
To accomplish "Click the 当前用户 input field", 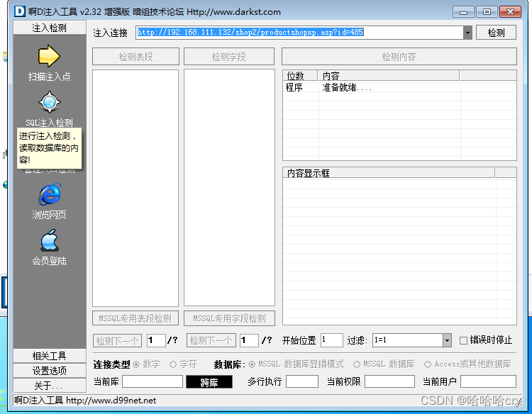I will click(x=488, y=381).
